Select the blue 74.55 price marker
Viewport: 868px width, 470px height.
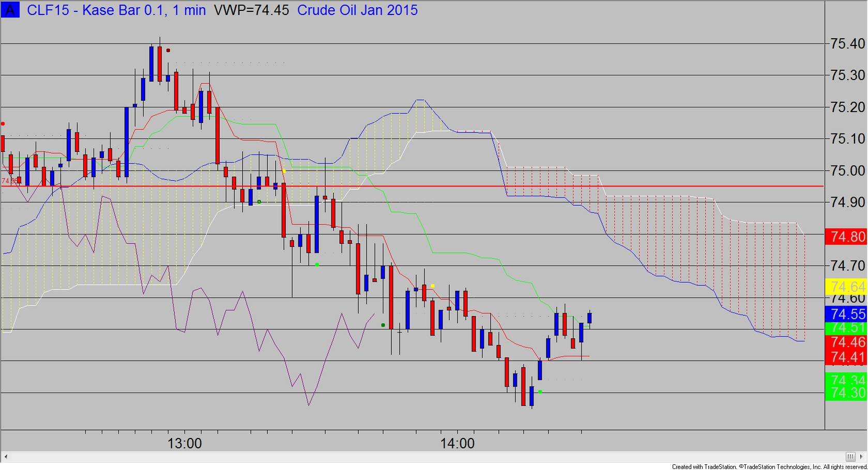coord(846,314)
